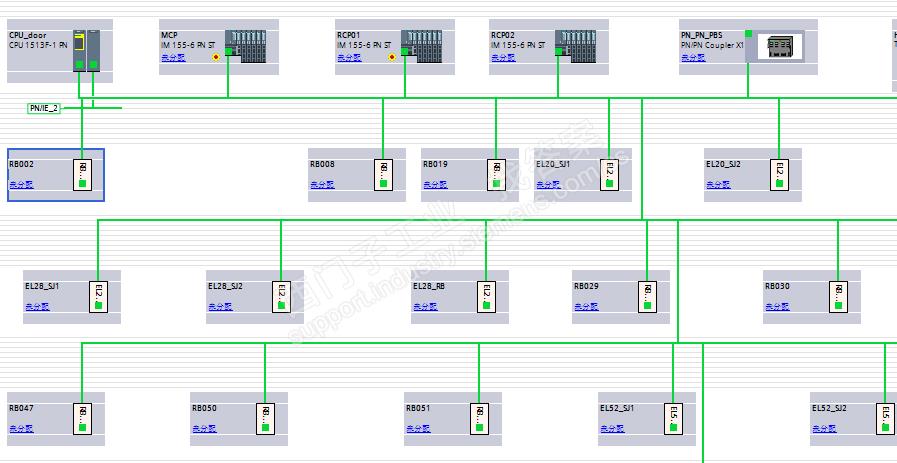Select the EL20_SJ1 device icon
Viewport: 897px width, 463px height.
coord(609,175)
